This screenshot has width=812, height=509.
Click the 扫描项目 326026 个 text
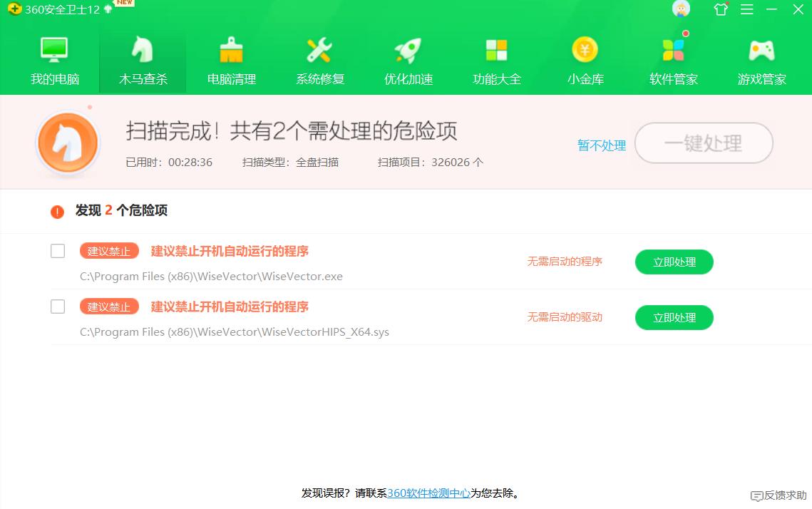pyautogui.click(x=431, y=163)
